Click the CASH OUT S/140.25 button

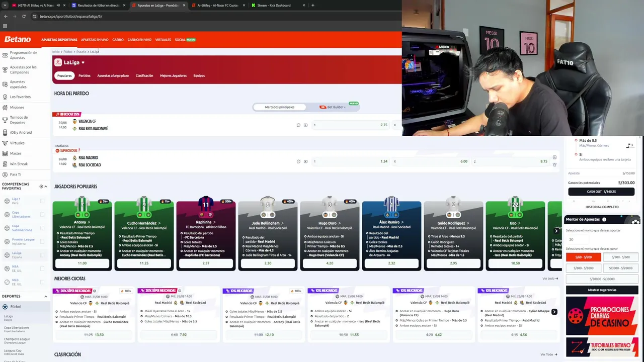click(601, 192)
